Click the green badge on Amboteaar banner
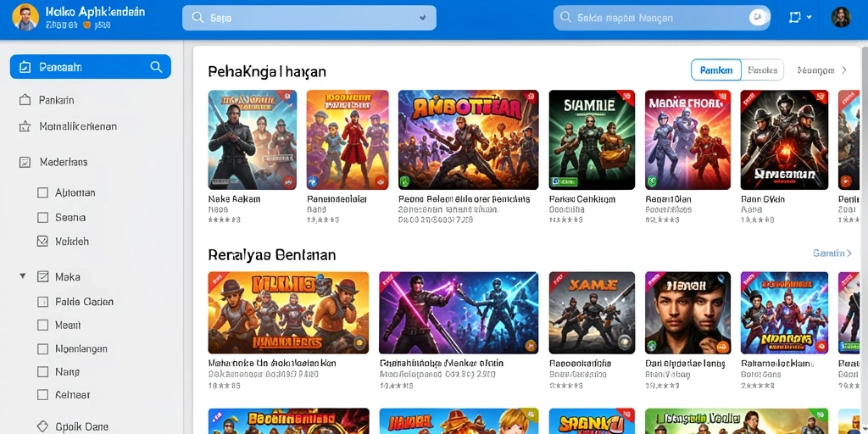The width and height of the screenshot is (868, 434). pyautogui.click(x=404, y=181)
